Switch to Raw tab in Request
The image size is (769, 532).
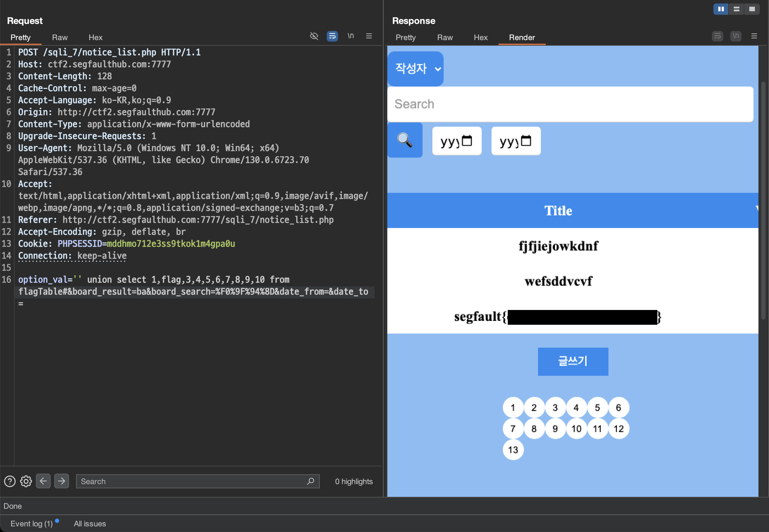click(60, 37)
